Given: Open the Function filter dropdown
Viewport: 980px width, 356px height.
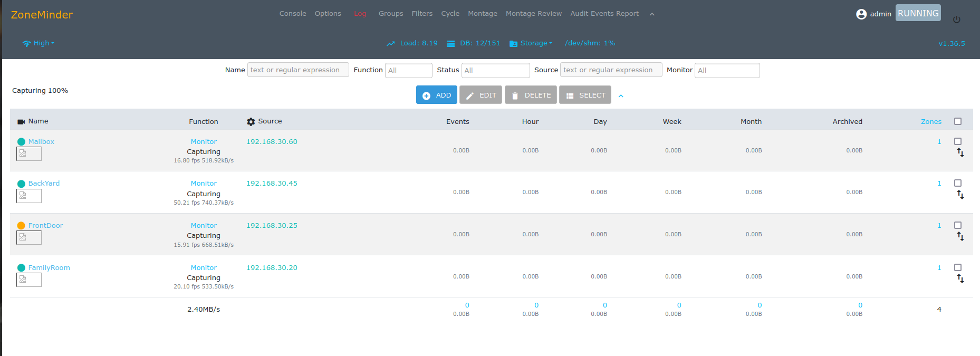Looking at the screenshot, I should [409, 70].
